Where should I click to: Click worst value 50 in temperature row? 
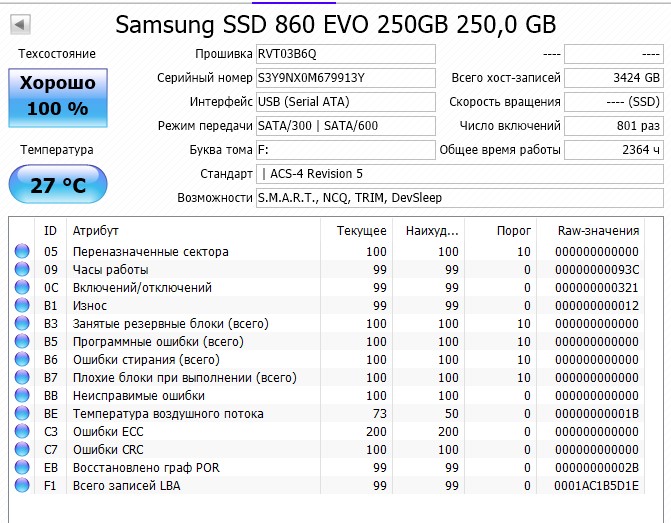[x=451, y=414]
